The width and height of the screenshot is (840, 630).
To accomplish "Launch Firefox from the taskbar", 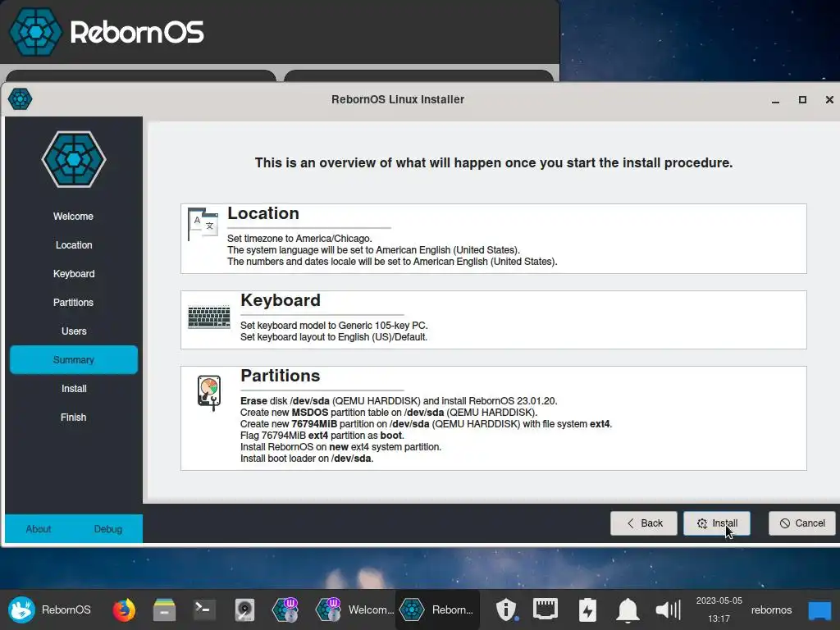I will [124, 609].
